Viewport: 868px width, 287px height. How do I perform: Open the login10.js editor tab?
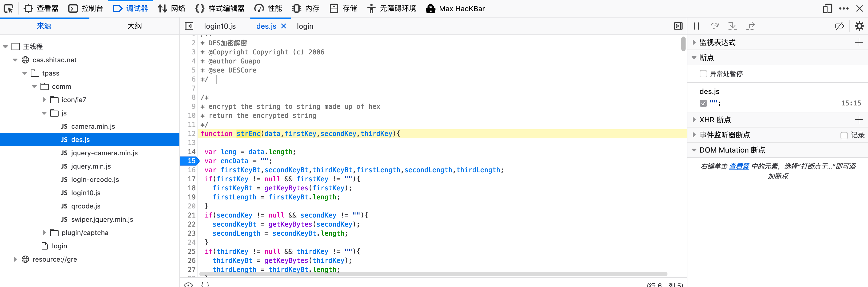[x=220, y=26]
